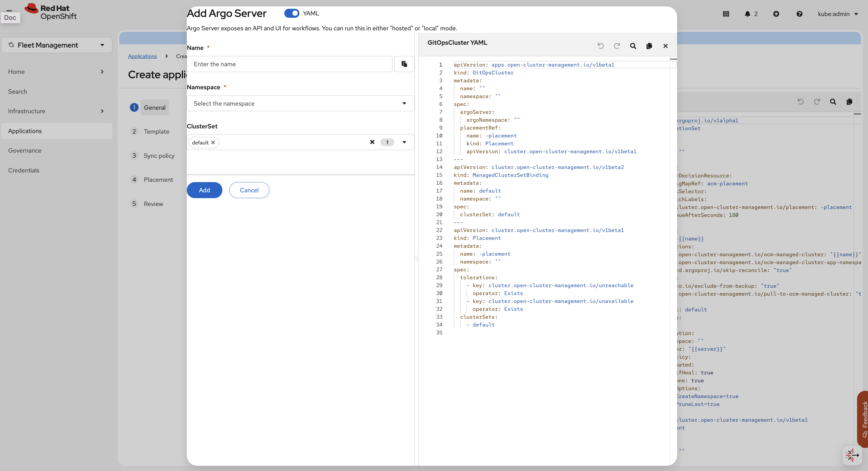868x471 pixels.
Task: Copy GitOpsCluster YAML to clipboard
Action: (x=649, y=46)
